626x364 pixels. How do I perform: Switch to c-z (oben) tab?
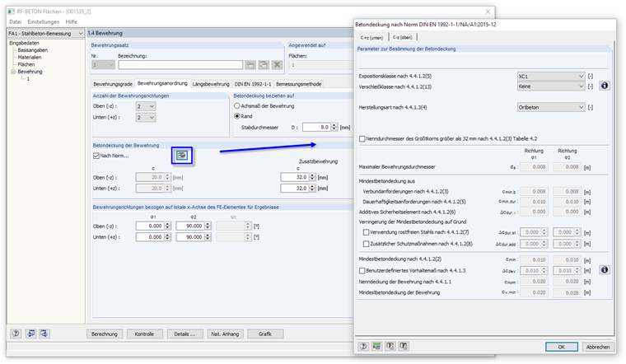click(402, 38)
